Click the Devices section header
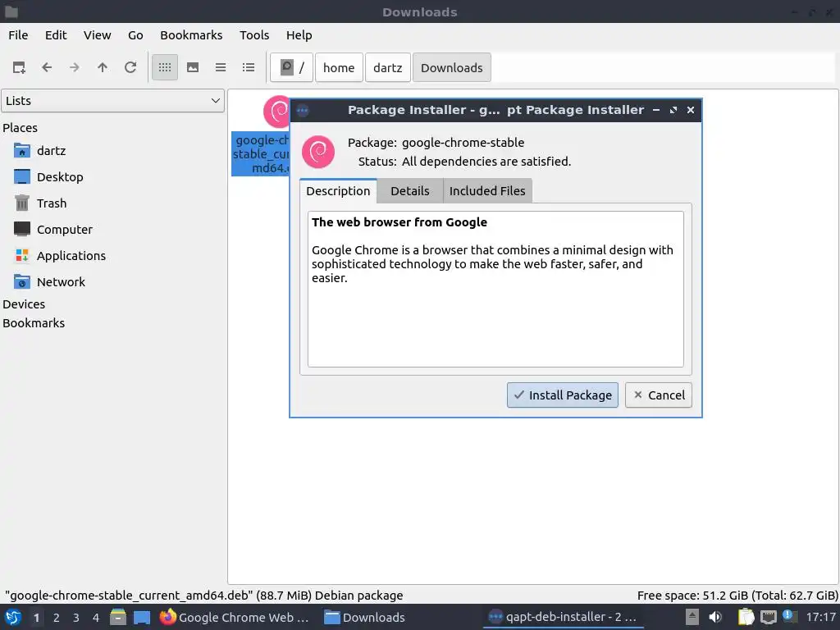The image size is (840, 630). click(24, 304)
